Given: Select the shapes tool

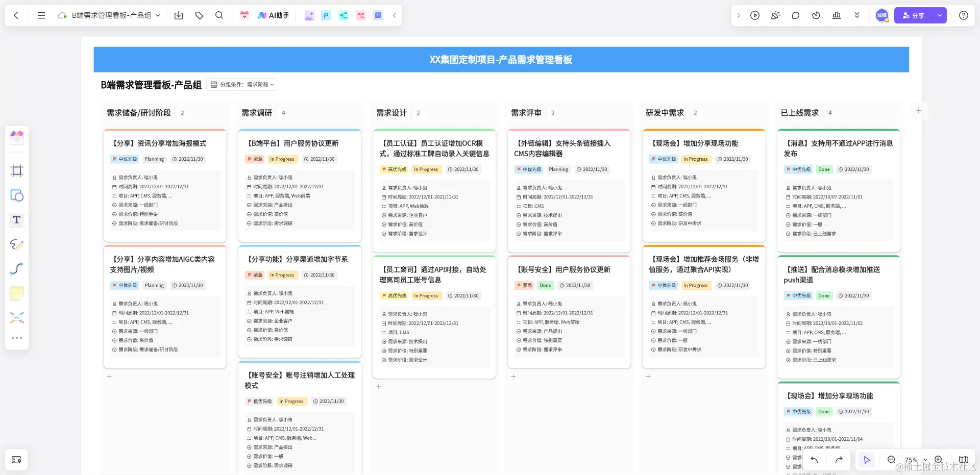Looking at the screenshot, I should click(x=17, y=195).
